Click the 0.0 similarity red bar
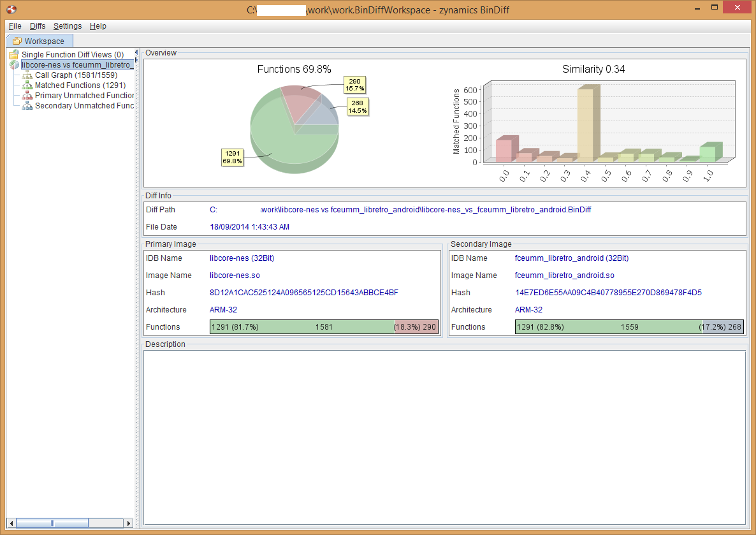The image size is (756, 535). click(x=505, y=150)
